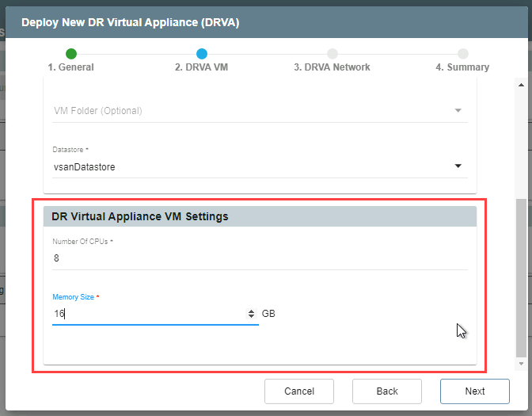Image resolution: width=532 pixels, height=416 pixels.
Task: Jump to the "4. Summary" step label
Action: pos(462,67)
